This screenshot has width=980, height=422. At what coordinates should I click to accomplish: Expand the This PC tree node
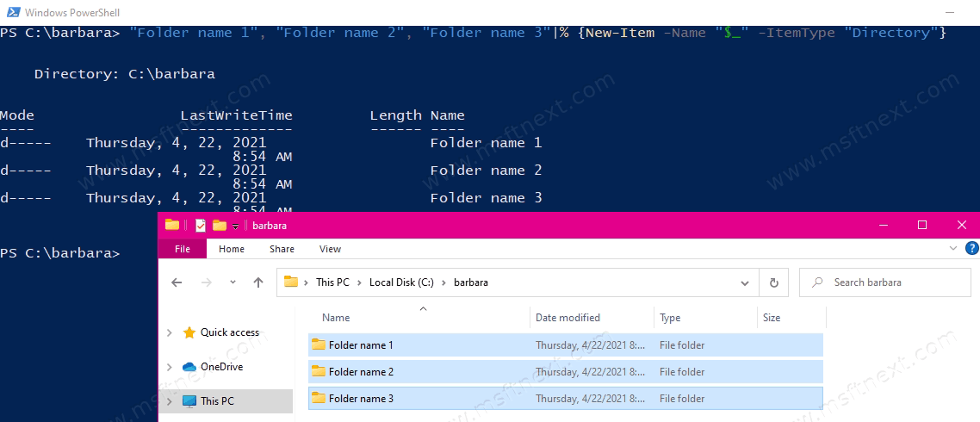169,401
